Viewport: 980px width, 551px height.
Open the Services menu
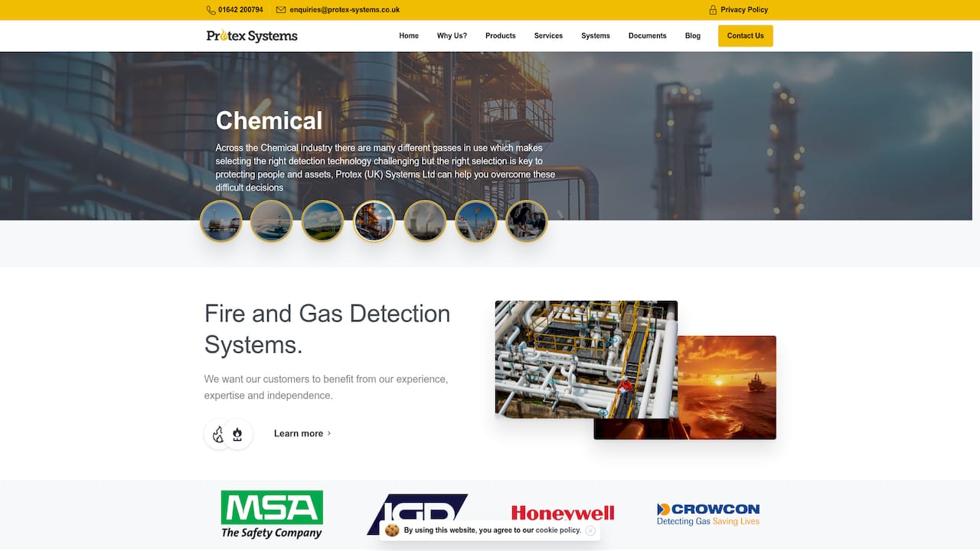pos(548,36)
